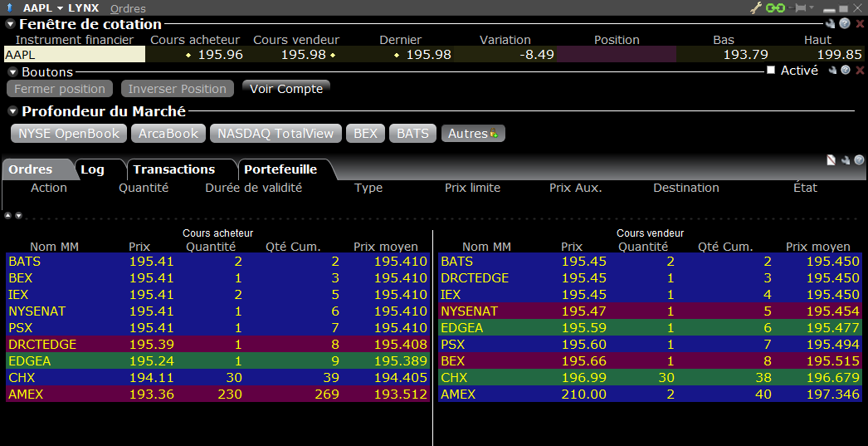
Task: Open the AAPL symbol dropdown in title bar
Action: point(61,8)
